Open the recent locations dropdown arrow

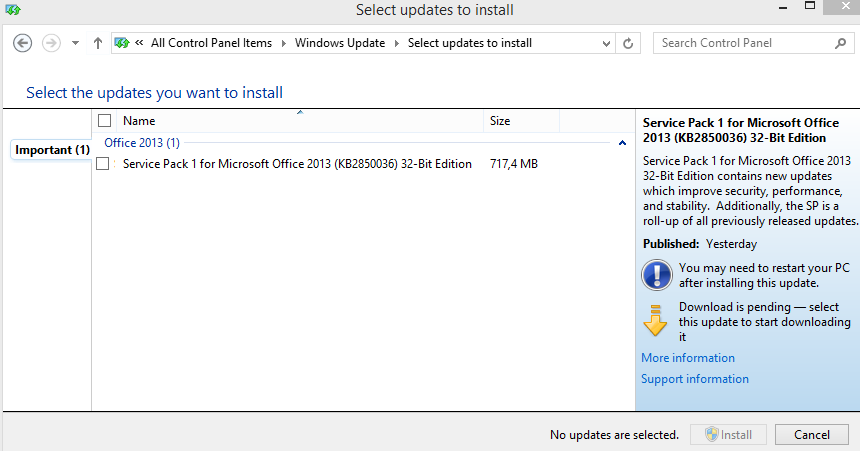(75, 43)
